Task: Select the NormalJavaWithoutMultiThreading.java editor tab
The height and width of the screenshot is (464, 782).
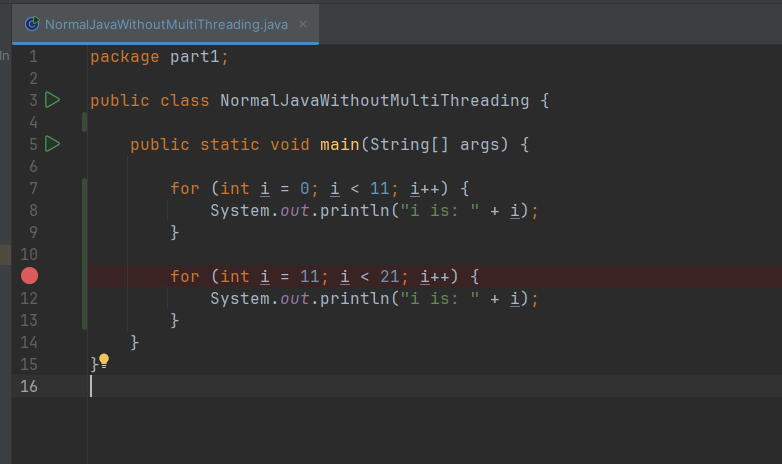Action: click(166, 24)
